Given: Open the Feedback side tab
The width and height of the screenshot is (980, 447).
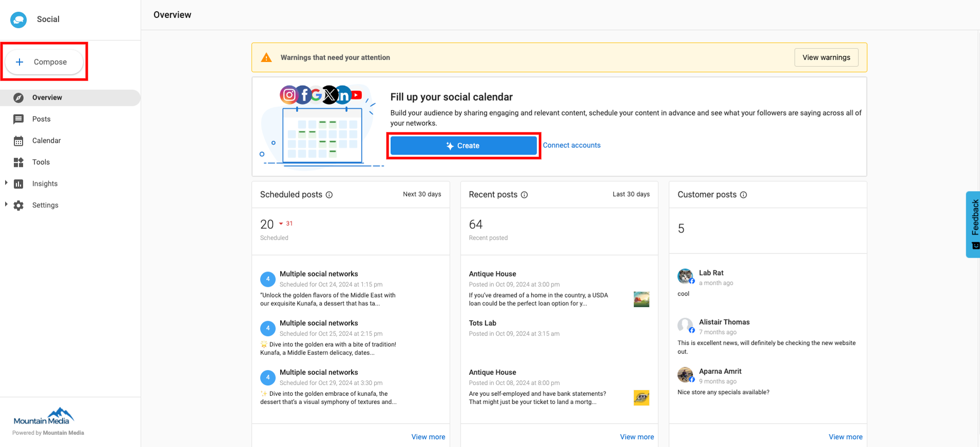Looking at the screenshot, I should coord(973,224).
